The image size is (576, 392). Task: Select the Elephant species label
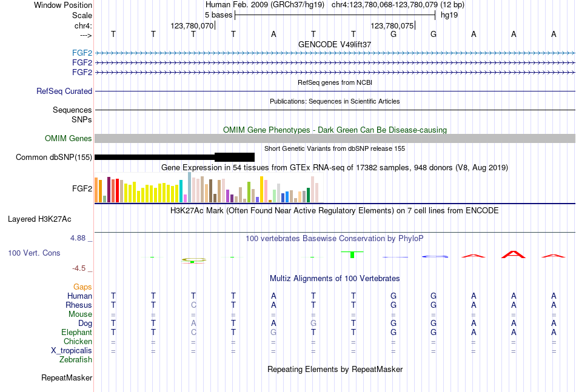pyautogui.click(x=76, y=332)
